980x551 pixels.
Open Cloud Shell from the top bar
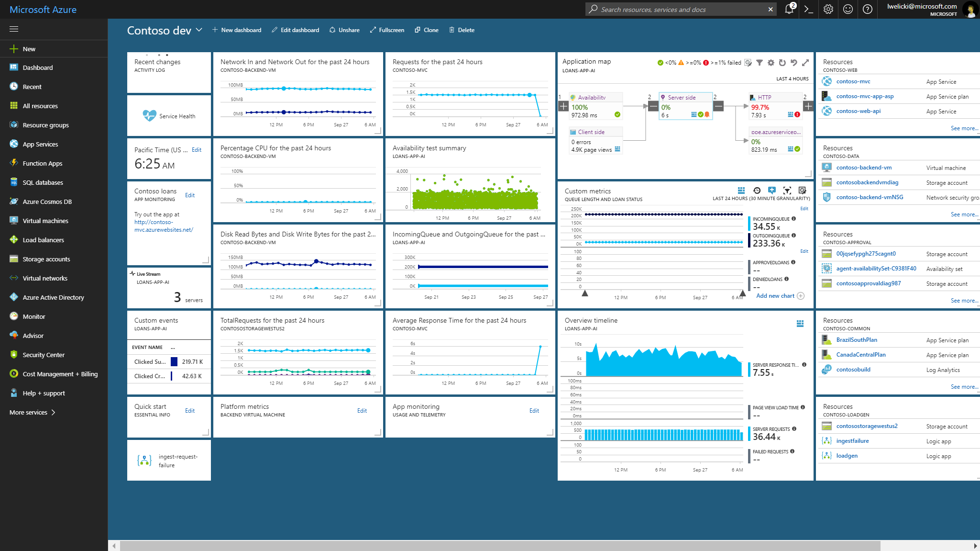tap(809, 9)
